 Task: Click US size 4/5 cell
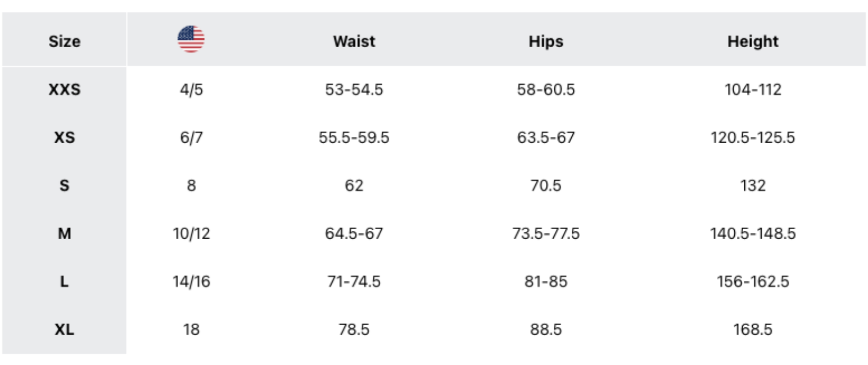(191, 89)
